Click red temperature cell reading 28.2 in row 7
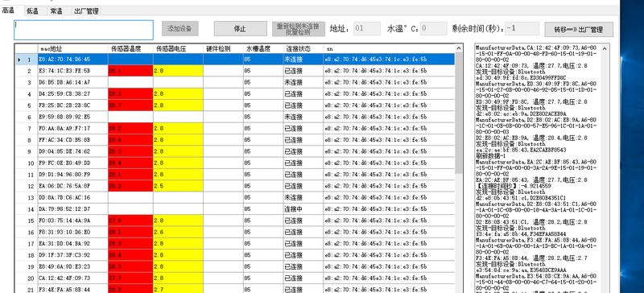 tap(130, 128)
